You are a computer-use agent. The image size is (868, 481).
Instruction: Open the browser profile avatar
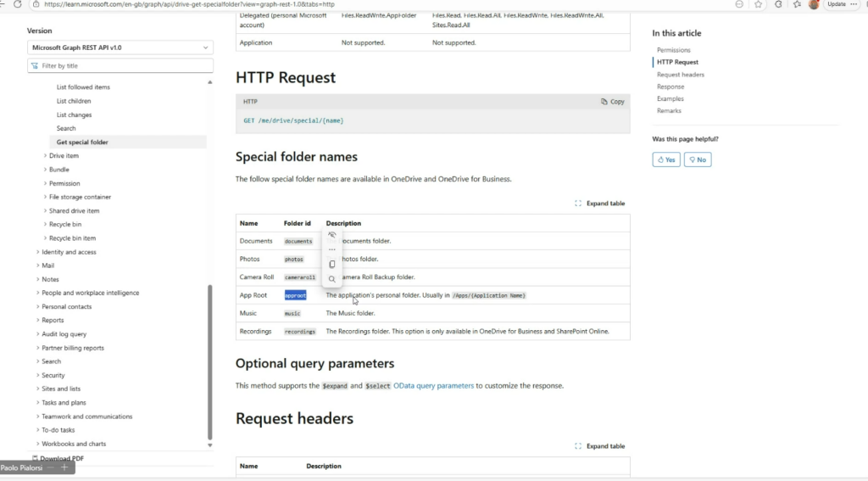[x=814, y=4]
